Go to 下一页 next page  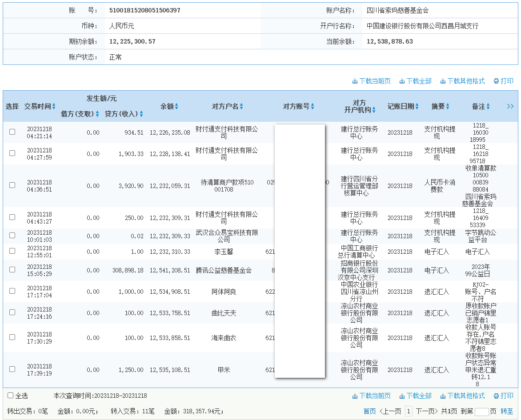click(x=427, y=412)
